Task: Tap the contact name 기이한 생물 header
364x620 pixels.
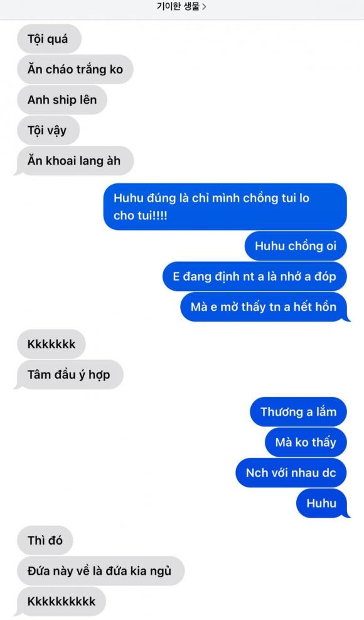Action: 178,6
